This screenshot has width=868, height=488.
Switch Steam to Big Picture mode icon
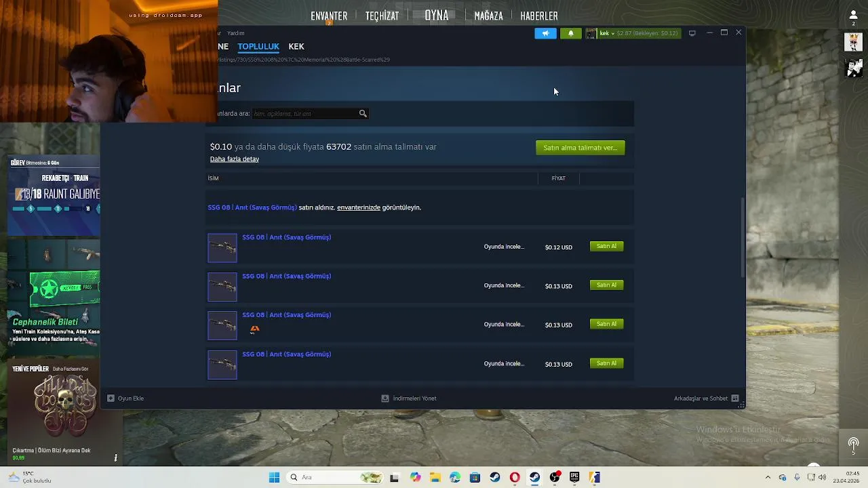pos(692,33)
